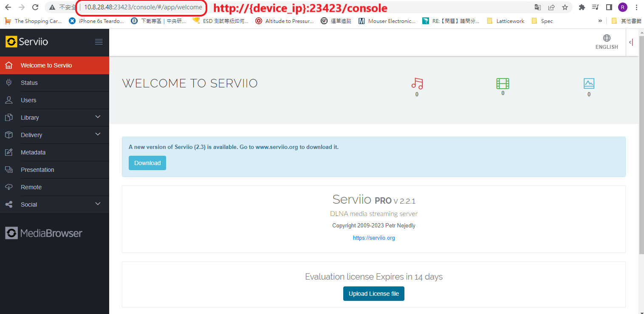The image size is (644, 314).
Task: Open the Users menu item
Action: pyautogui.click(x=54, y=100)
